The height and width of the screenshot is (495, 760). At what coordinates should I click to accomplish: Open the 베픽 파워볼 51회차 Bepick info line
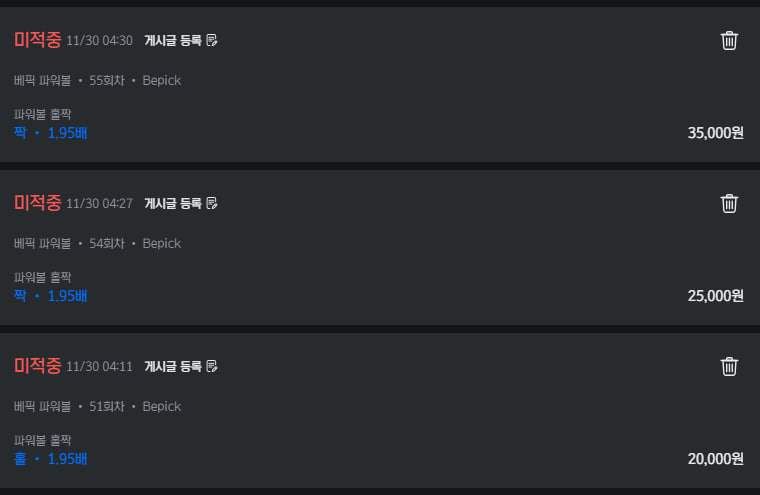(x=98, y=406)
